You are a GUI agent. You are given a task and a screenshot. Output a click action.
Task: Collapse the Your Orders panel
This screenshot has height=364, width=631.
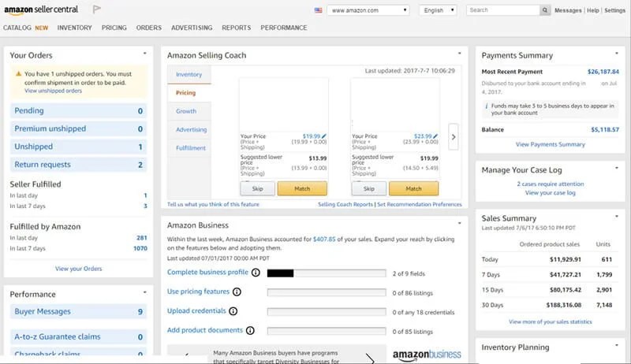(145, 53)
